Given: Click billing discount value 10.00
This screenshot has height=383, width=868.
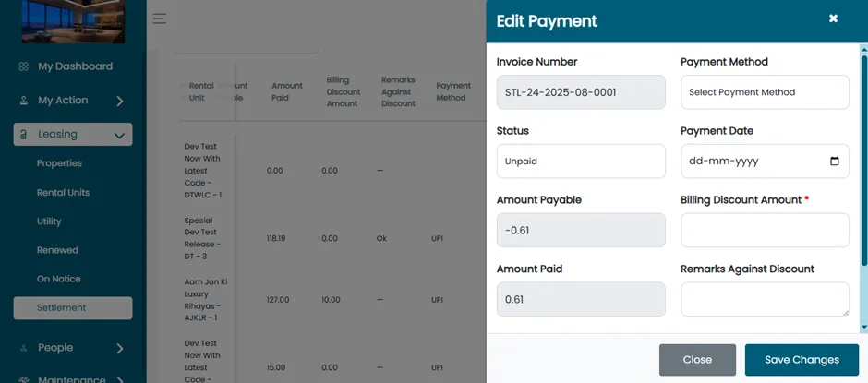Looking at the screenshot, I should tap(331, 299).
